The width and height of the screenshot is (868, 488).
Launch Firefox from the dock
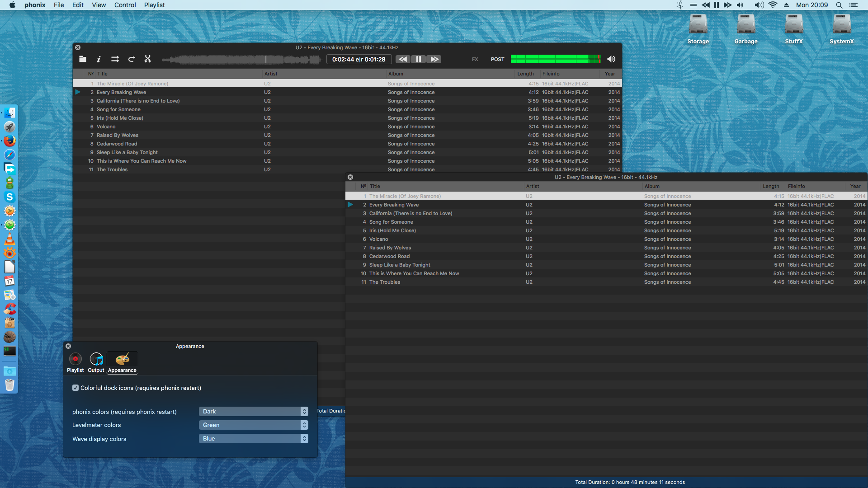click(x=9, y=141)
